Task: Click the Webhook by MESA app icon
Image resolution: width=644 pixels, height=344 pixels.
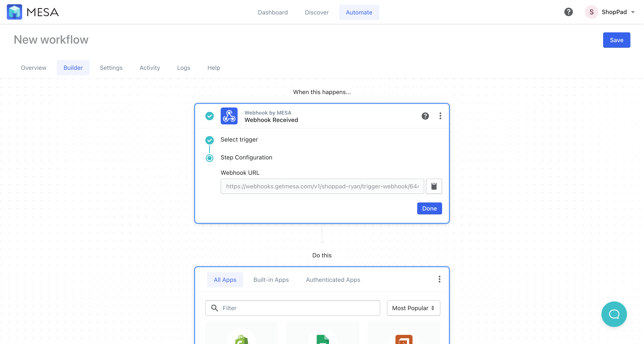Action: pos(229,116)
